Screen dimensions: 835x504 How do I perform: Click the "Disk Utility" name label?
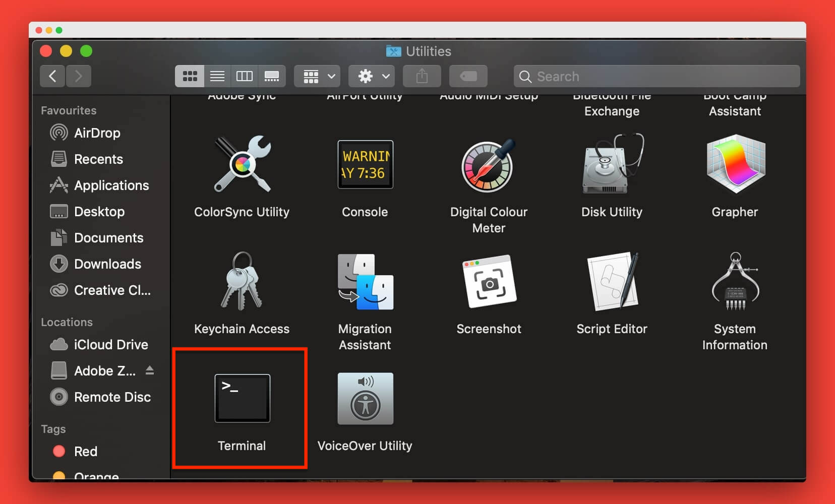[x=612, y=212]
